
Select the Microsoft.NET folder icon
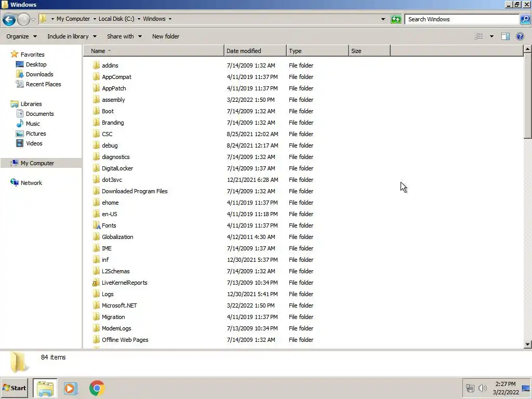pos(96,305)
